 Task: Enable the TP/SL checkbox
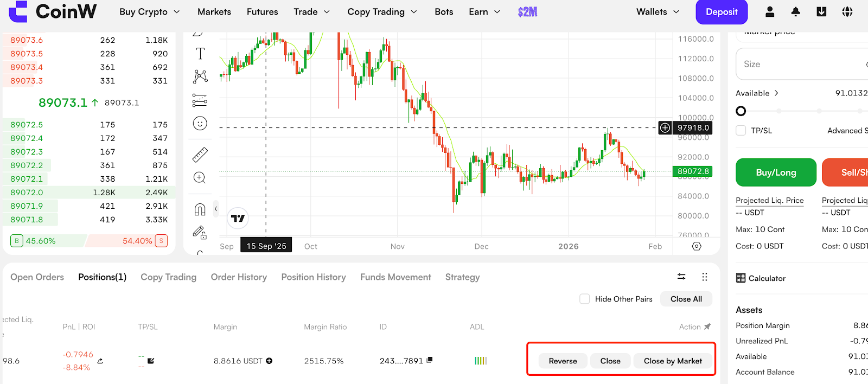tap(741, 131)
